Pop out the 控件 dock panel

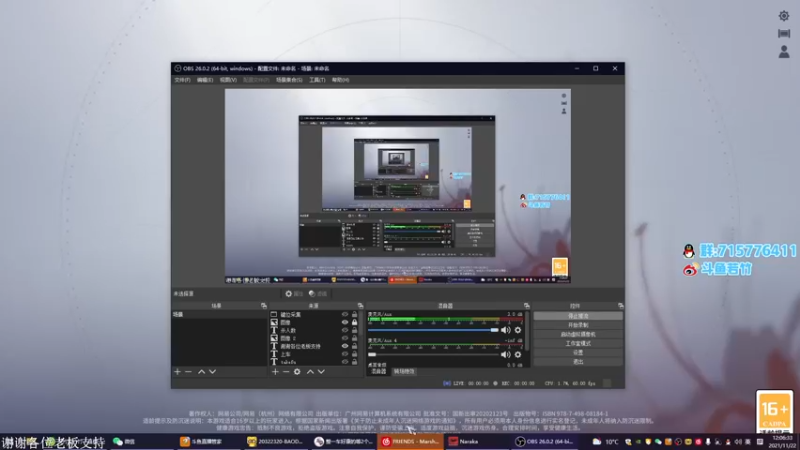(620, 306)
